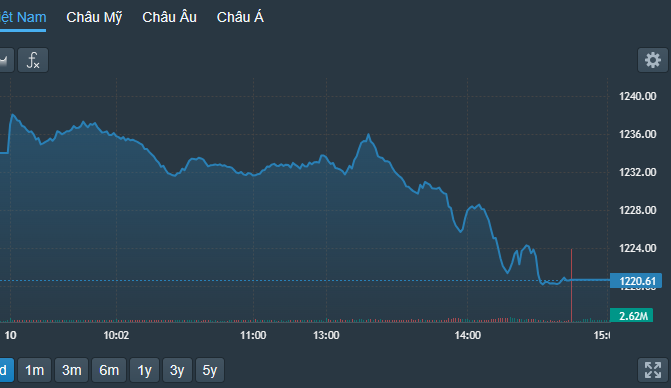Click the 1240.00 price axis label
The width and height of the screenshot is (671, 388).
point(637,96)
